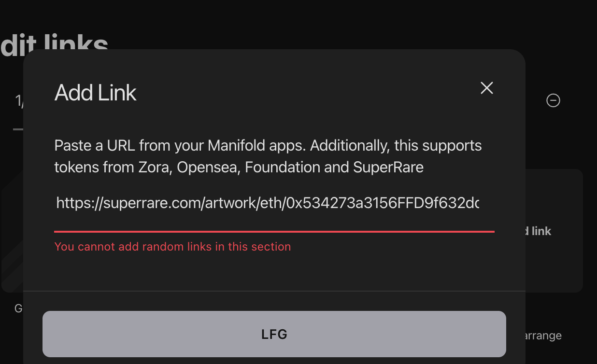Close the Add Link dialog with the X
Screen dimensions: 597x364
click(487, 88)
